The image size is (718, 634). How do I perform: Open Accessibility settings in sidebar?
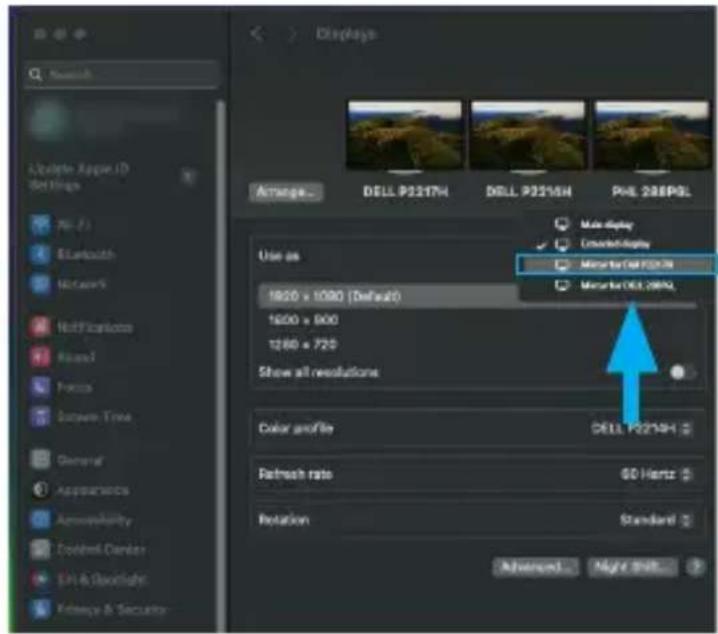pyautogui.click(x=81, y=520)
